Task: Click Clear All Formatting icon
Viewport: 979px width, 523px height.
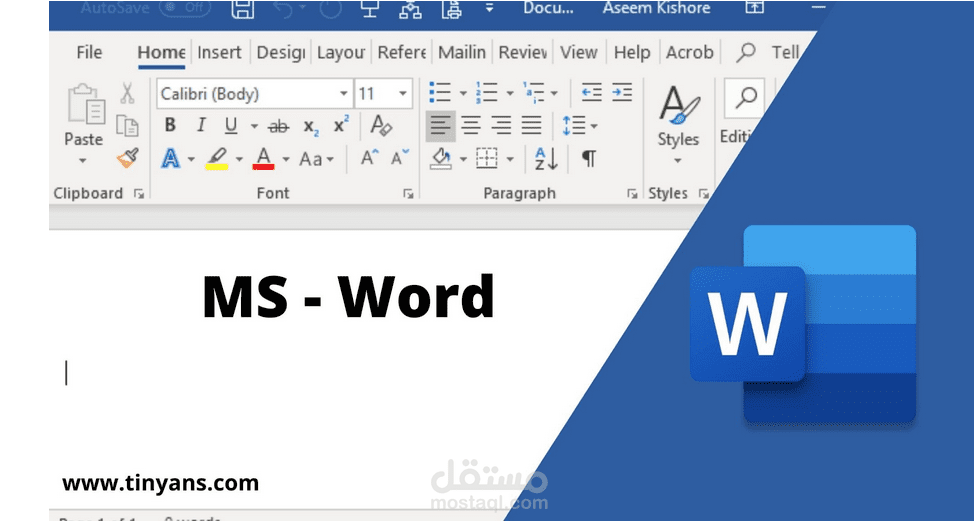Action: point(381,125)
